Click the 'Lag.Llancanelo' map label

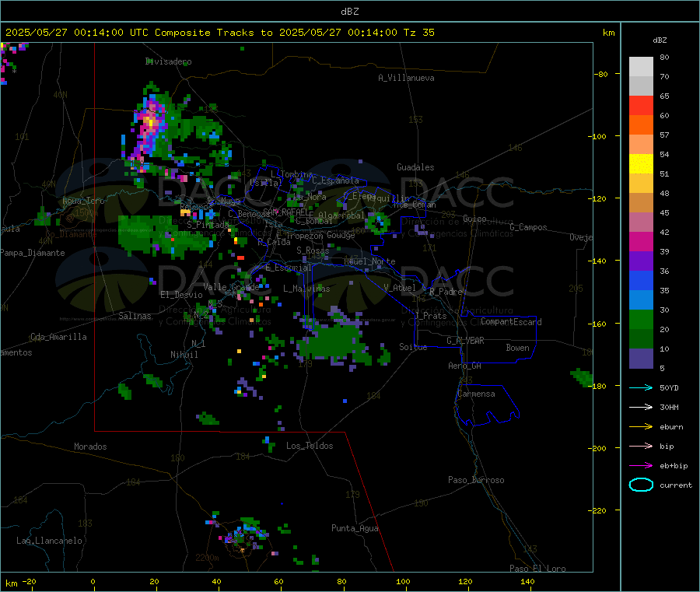(x=50, y=541)
